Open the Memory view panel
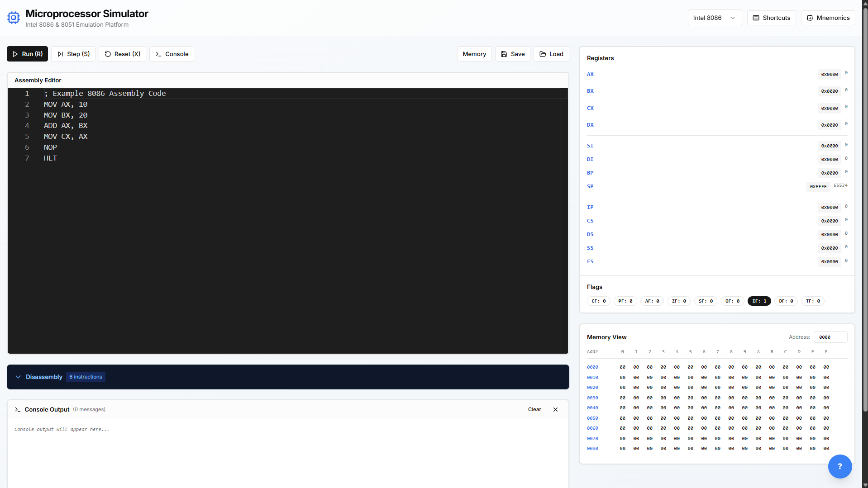The image size is (868, 488). (474, 54)
